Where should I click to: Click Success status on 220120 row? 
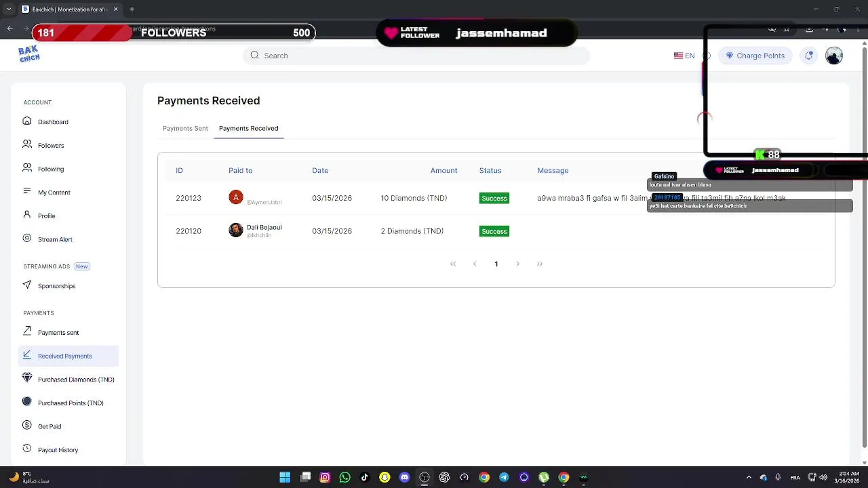click(494, 231)
